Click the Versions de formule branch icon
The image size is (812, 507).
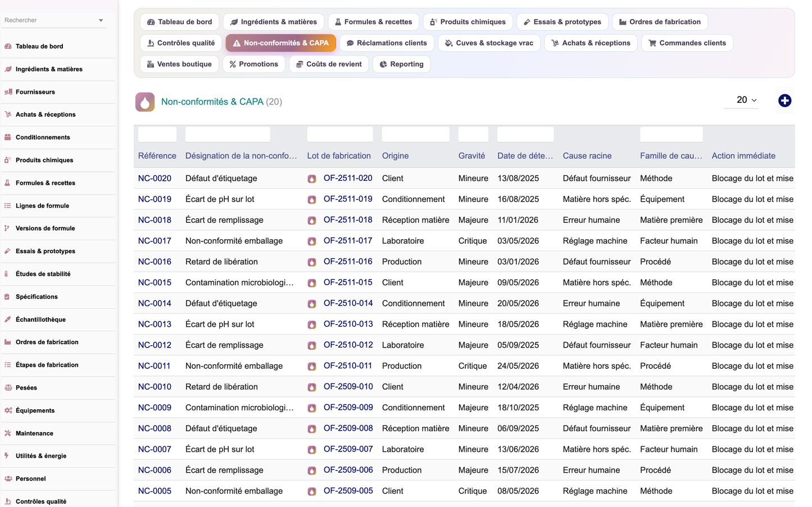pyautogui.click(x=8, y=229)
